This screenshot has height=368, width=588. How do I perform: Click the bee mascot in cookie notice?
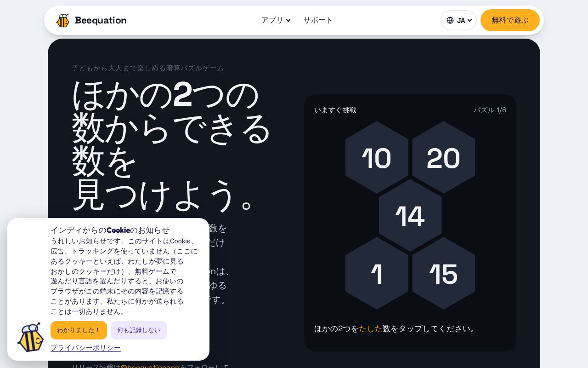coord(30,337)
